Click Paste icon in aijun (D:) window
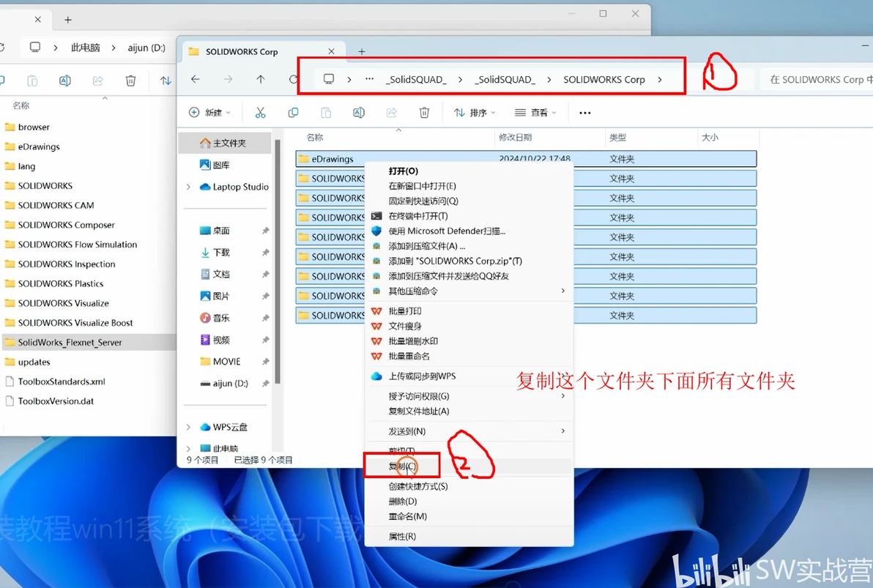The height and width of the screenshot is (588, 873). tap(32, 81)
